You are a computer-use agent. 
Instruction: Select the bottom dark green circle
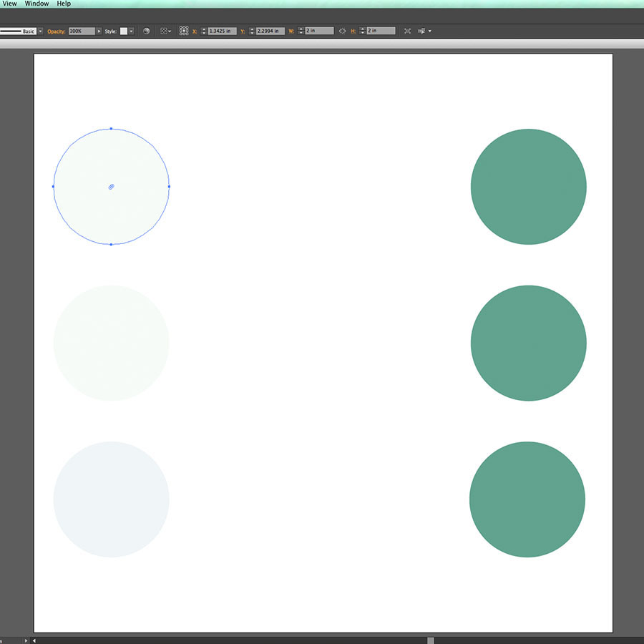point(527,499)
